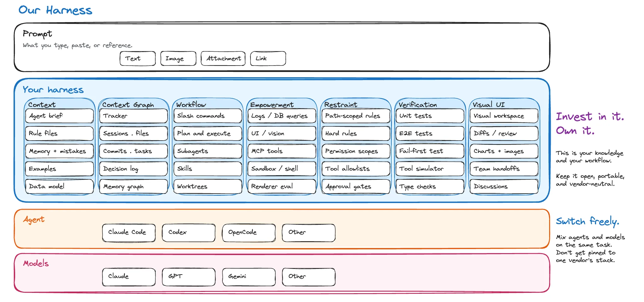Click the Decision log card

click(134, 169)
